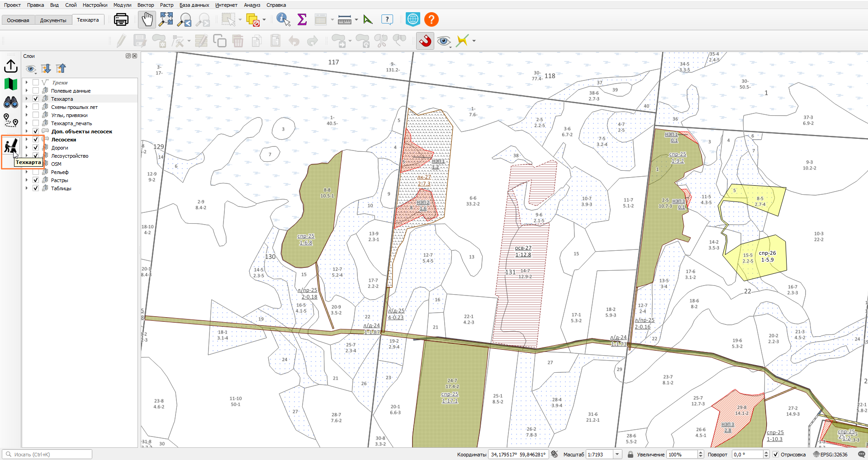Switch to the Документы tab
This screenshot has height=460, width=868.
(x=53, y=20)
